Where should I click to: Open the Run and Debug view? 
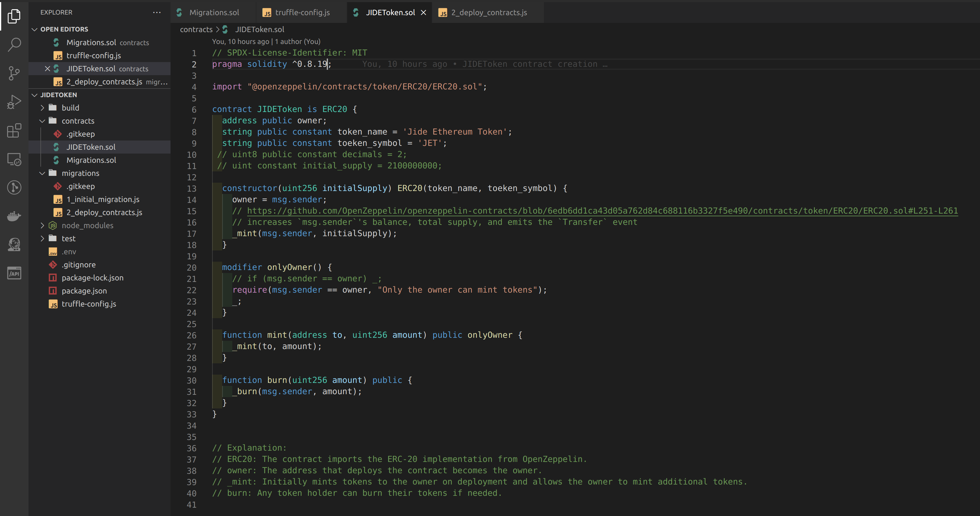click(x=14, y=102)
